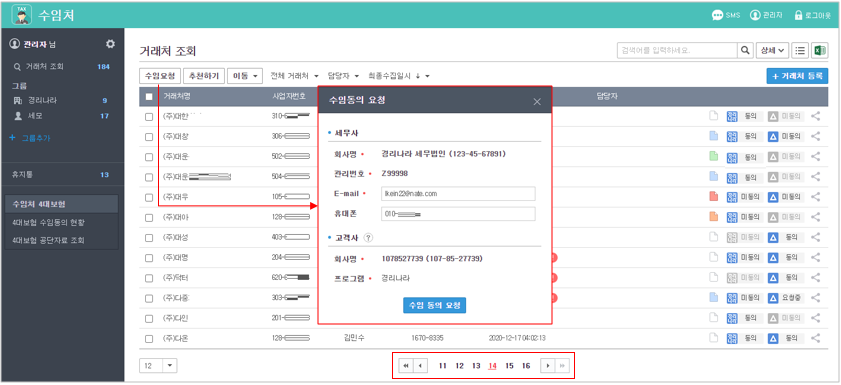The width and height of the screenshot is (841, 385).
Task: Click + 그룹추가 link in sidebar
Action: point(31,138)
